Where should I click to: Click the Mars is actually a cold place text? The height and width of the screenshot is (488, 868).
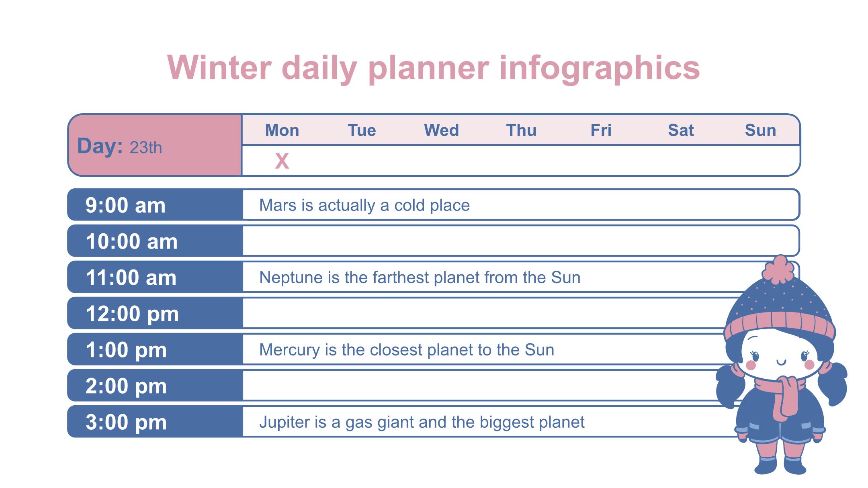[x=364, y=205]
